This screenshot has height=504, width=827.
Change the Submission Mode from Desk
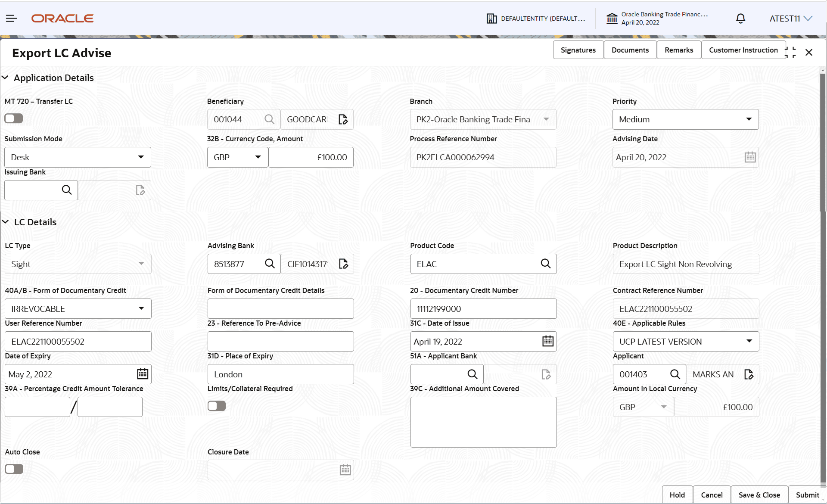click(141, 157)
